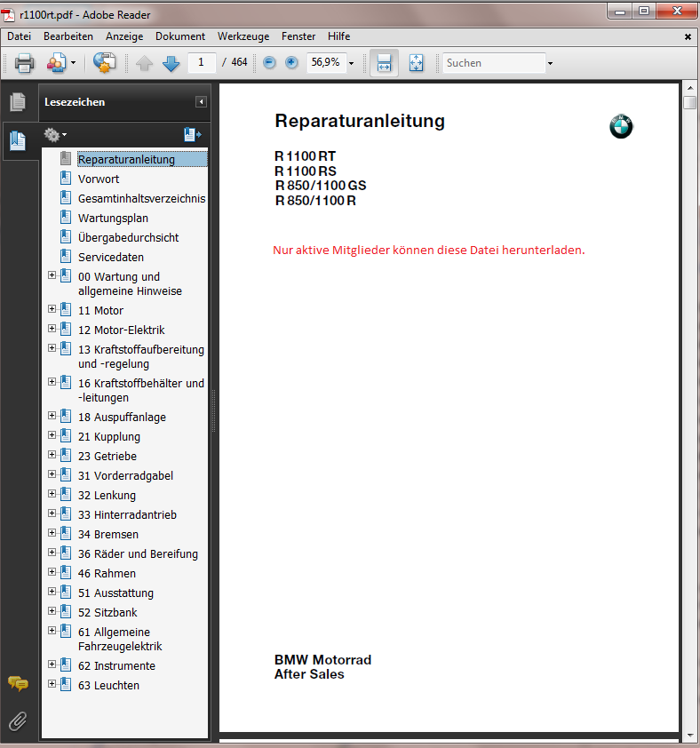Click the 33 Hinterradantrieb bookmark text
Image resolution: width=700 pixels, height=748 pixels.
click(x=127, y=514)
